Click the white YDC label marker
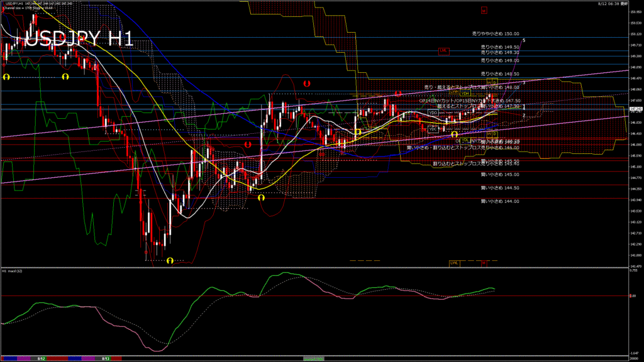 click(x=433, y=129)
